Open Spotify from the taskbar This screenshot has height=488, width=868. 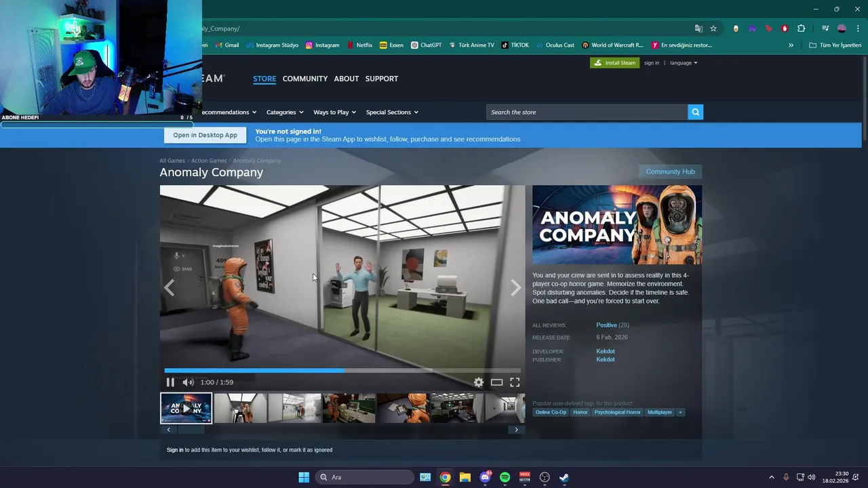pos(505,477)
